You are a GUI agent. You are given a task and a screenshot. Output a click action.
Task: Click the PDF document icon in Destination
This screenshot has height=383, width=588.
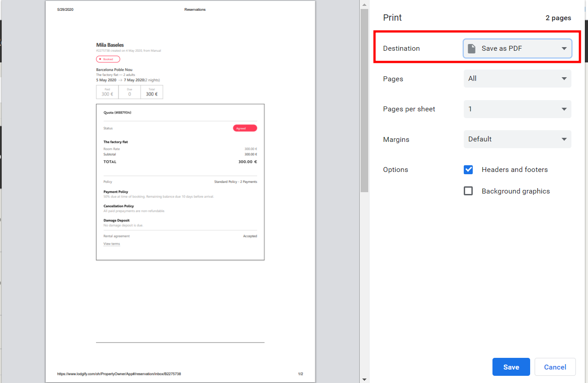pyautogui.click(x=471, y=48)
